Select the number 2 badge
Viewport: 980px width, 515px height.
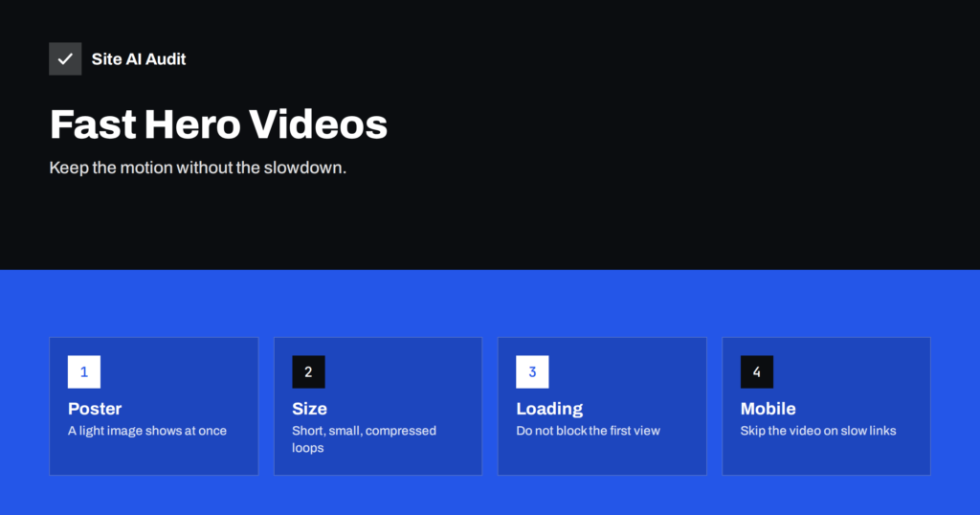click(308, 371)
